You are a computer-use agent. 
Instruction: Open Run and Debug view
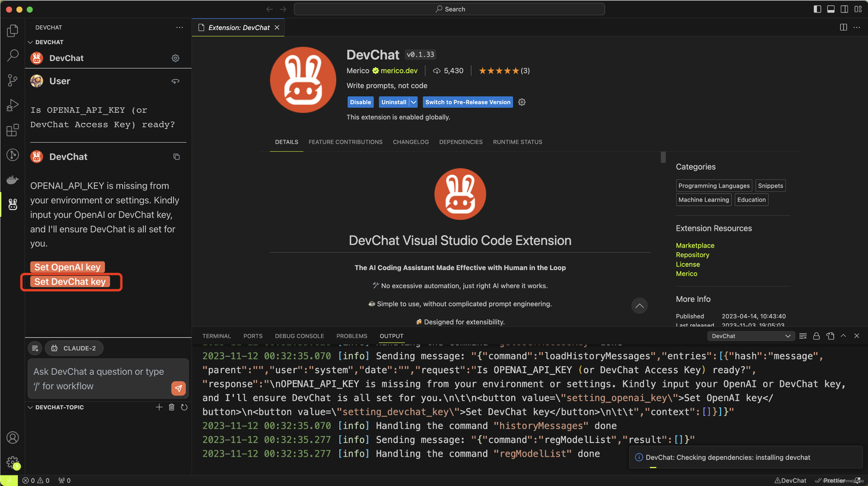click(12, 105)
